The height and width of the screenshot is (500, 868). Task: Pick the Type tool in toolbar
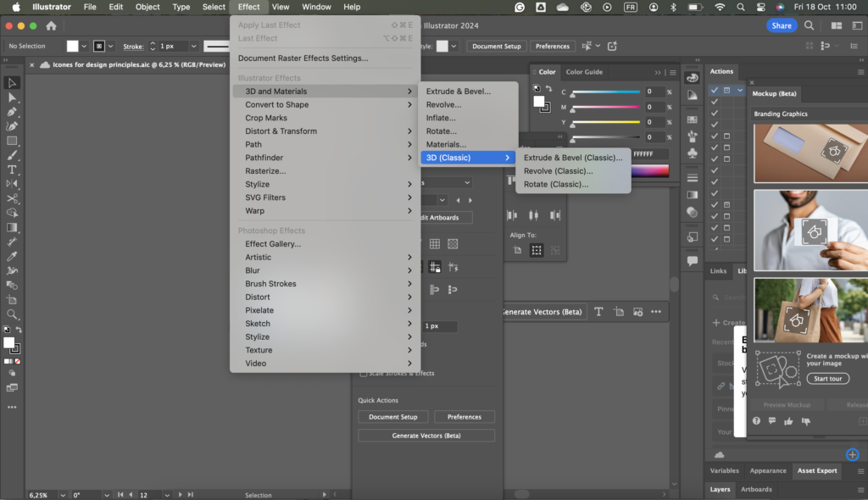point(12,169)
